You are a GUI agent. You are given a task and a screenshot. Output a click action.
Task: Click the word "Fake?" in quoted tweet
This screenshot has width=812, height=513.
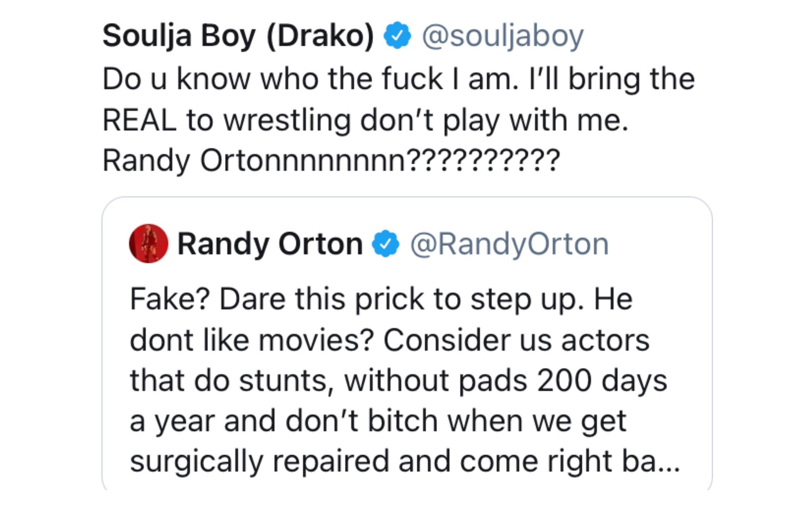[x=169, y=299]
